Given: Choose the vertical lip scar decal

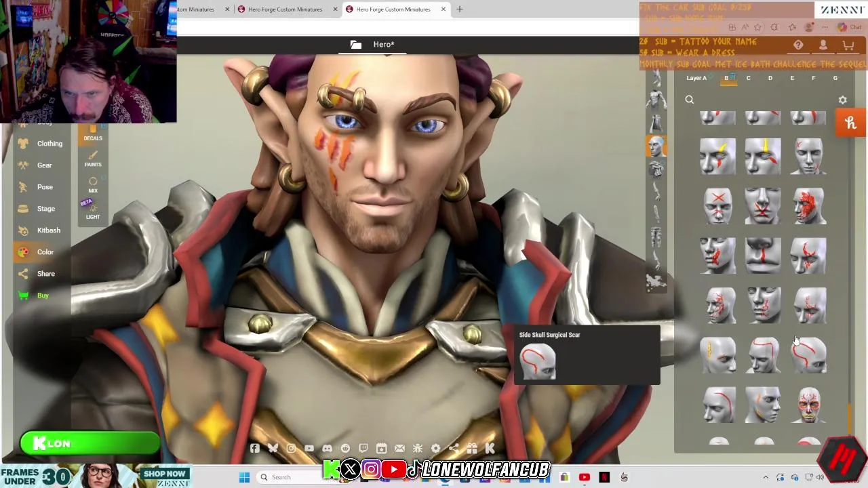Looking at the screenshot, I should pyautogui.click(x=763, y=256).
